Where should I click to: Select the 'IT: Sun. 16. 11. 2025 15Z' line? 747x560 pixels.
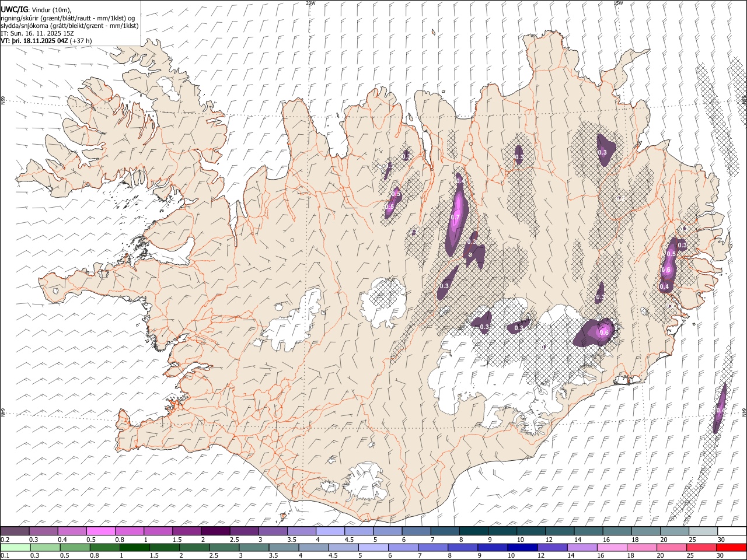(x=37, y=33)
